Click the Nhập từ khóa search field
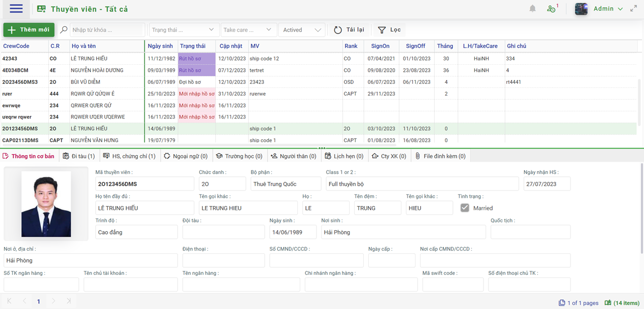The width and height of the screenshot is (644, 309). [107, 30]
